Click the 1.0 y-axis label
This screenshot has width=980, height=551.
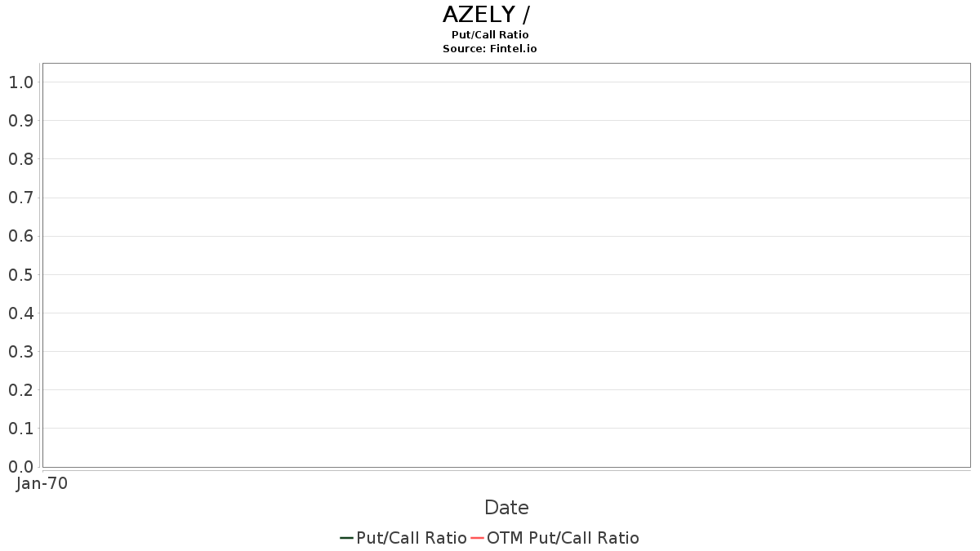[x=20, y=82]
